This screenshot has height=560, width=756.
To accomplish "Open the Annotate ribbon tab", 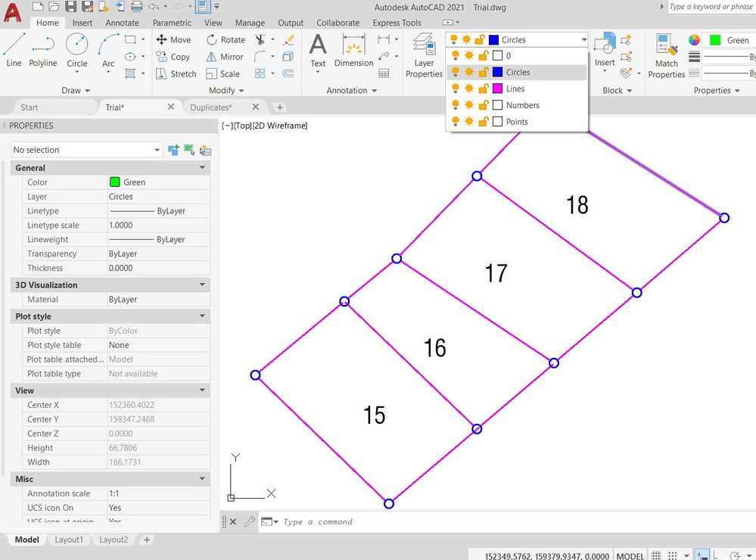I will tap(122, 23).
